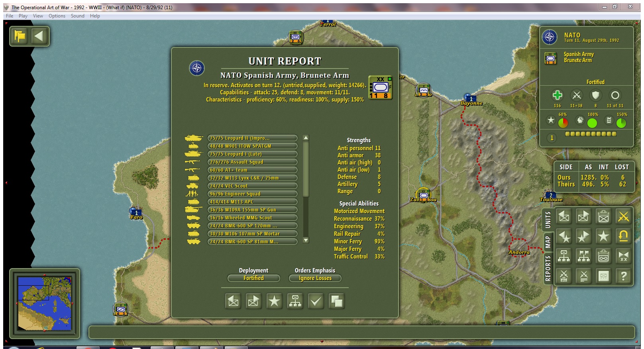
Task: Click the jerrycan supply icon
Action: [x=609, y=120]
